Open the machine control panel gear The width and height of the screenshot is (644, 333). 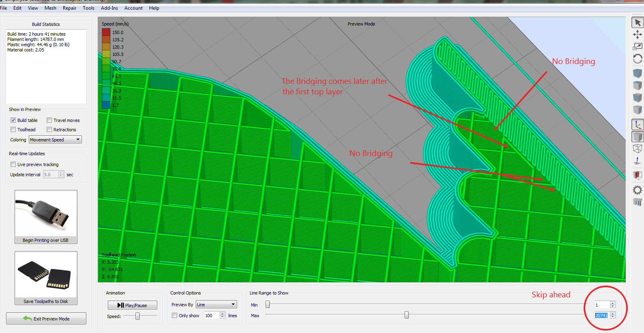click(638, 190)
